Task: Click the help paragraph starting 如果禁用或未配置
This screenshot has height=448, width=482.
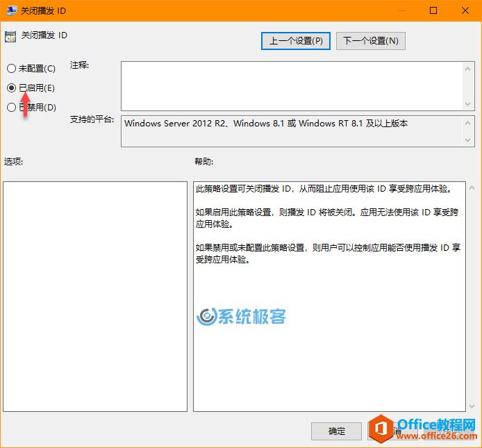Action: pos(328,254)
